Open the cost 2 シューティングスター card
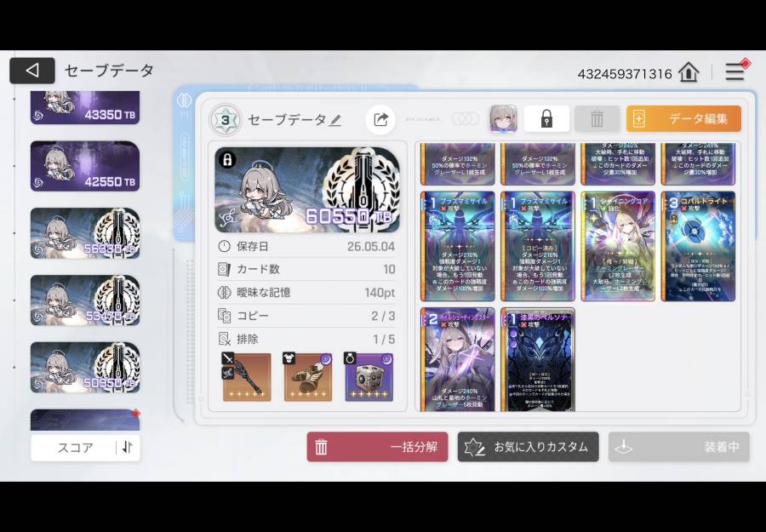The width and height of the screenshot is (766, 532). [x=458, y=359]
